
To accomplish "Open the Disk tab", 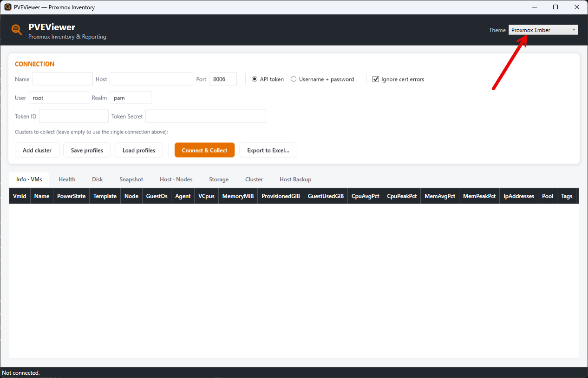I will tap(98, 179).
